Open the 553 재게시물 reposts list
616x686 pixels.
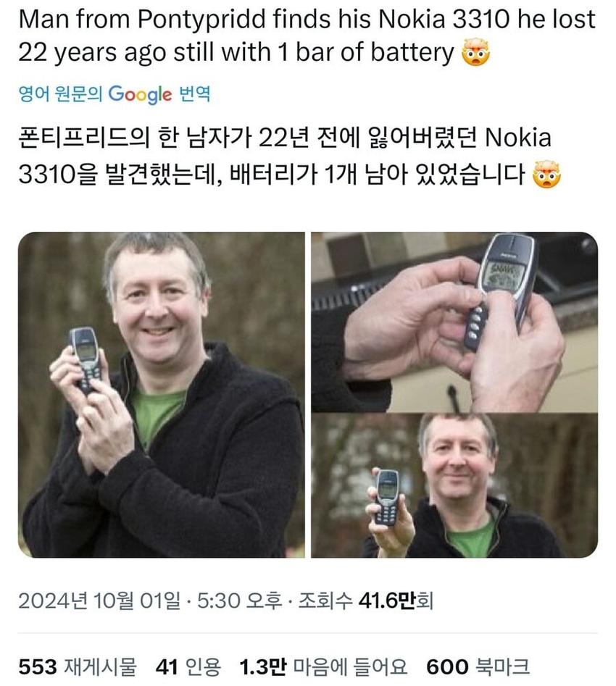pos(78,666)
